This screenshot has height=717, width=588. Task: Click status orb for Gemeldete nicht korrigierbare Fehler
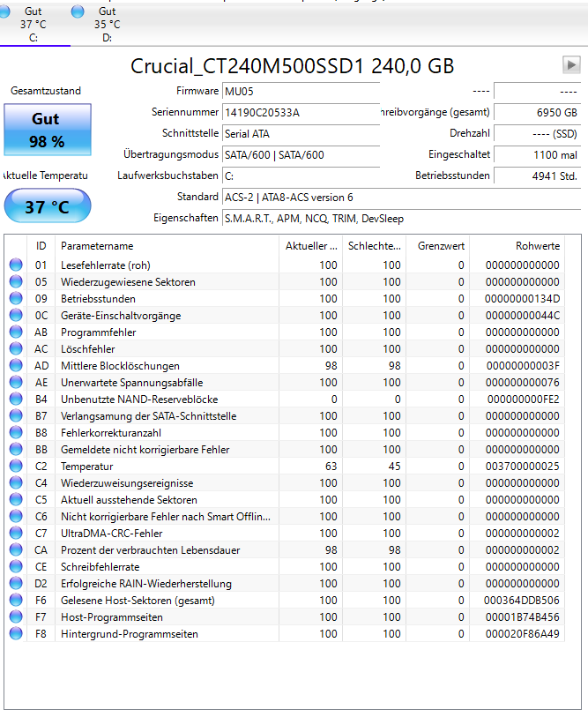point(16,449)
